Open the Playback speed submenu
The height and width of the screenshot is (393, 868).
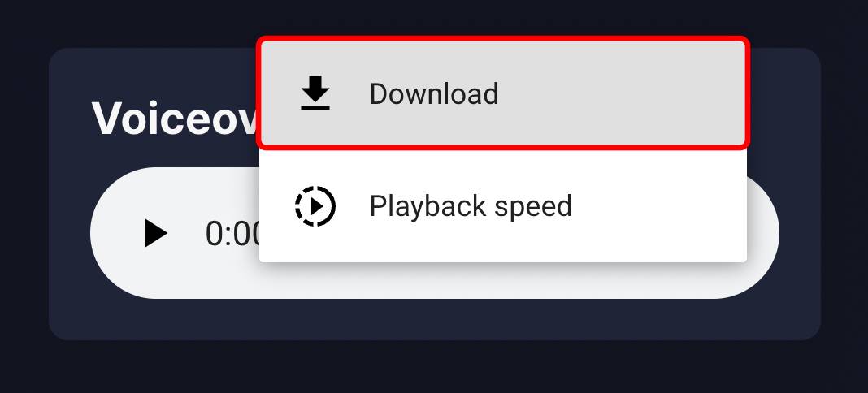[x=502, y=206]
